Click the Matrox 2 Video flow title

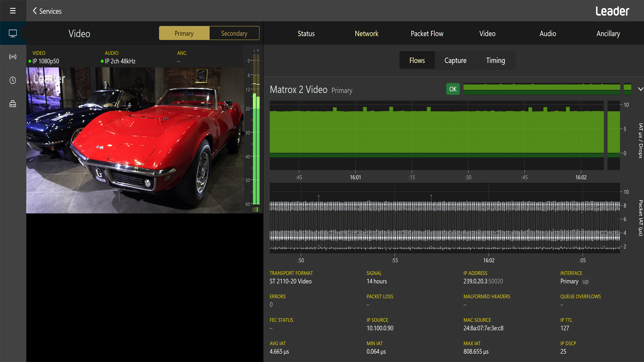[x=299, y=90]
